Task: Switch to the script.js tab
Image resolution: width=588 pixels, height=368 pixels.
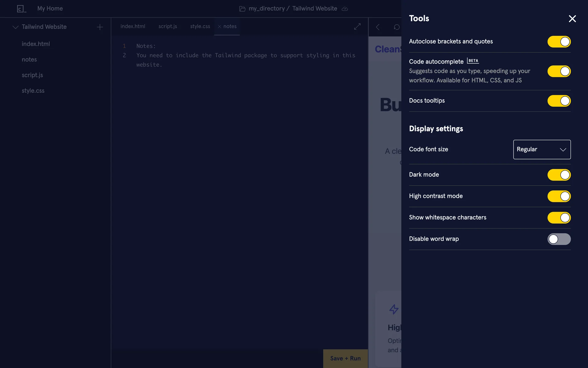Action: click(x=168, y=26)
